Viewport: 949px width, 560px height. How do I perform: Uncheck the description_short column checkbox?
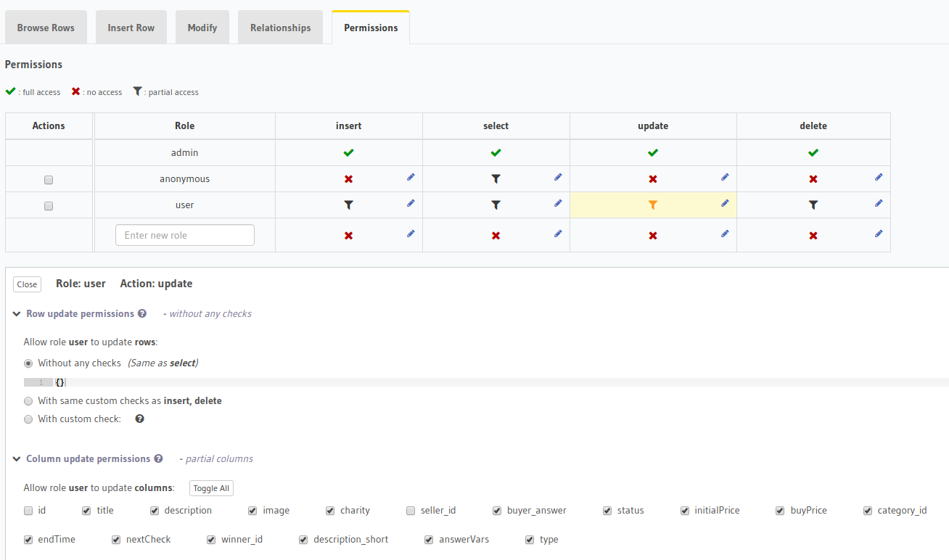303,540
